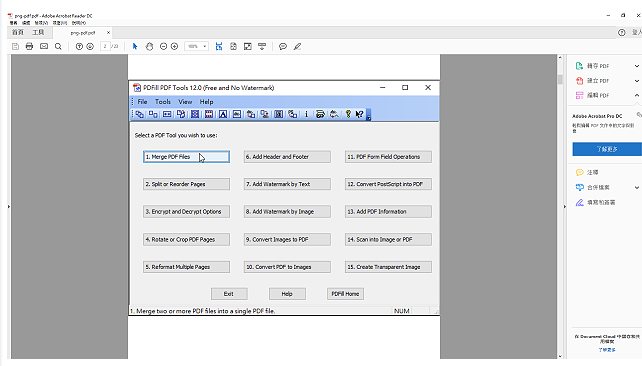Select the Hand pan tool

149,46
